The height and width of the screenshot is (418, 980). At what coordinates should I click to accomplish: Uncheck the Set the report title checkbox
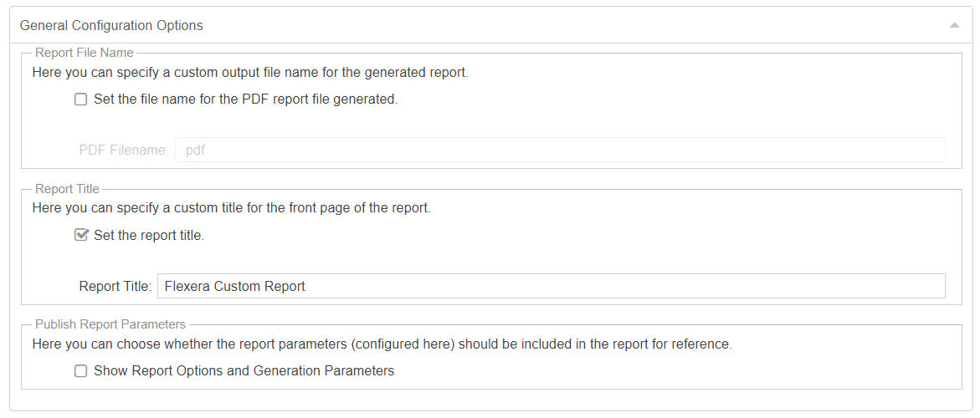(x=81, y=236)
